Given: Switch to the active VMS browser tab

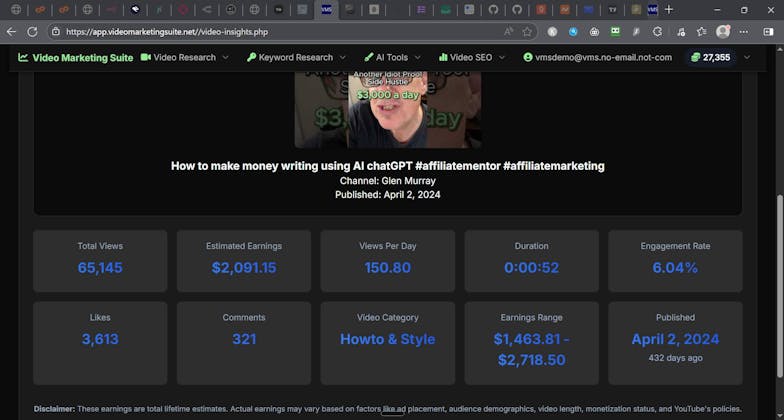Looking at the screenshot, I should tap(326, 9).
